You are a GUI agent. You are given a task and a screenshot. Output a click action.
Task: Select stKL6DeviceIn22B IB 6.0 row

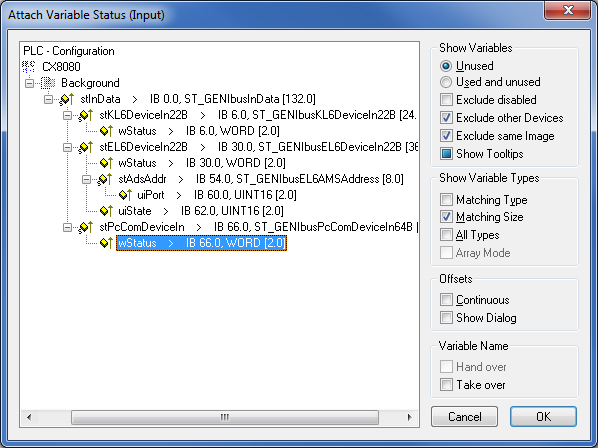(258, 115)
